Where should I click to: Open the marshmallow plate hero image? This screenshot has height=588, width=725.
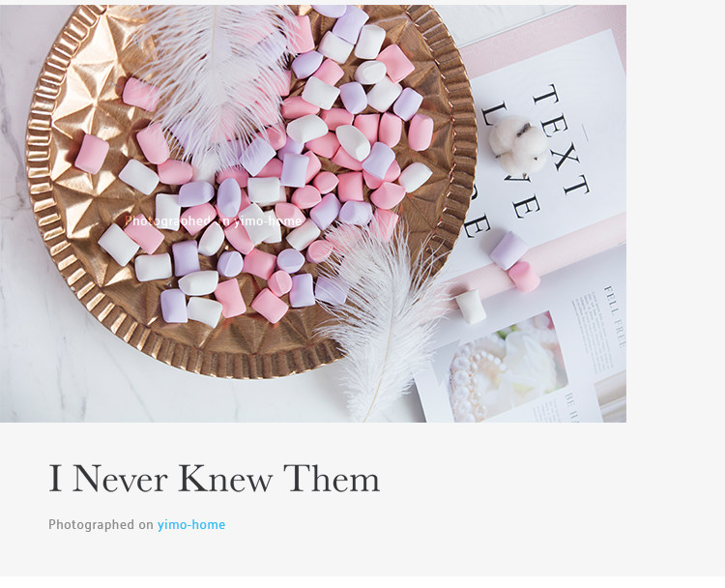[313, 214]
